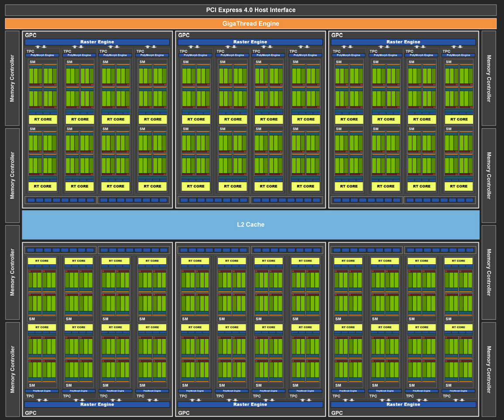Click the bottommost left-side Memory Controller
This screenshot has width=504, height=420.
pyautogui.click(x=12, y=369)
